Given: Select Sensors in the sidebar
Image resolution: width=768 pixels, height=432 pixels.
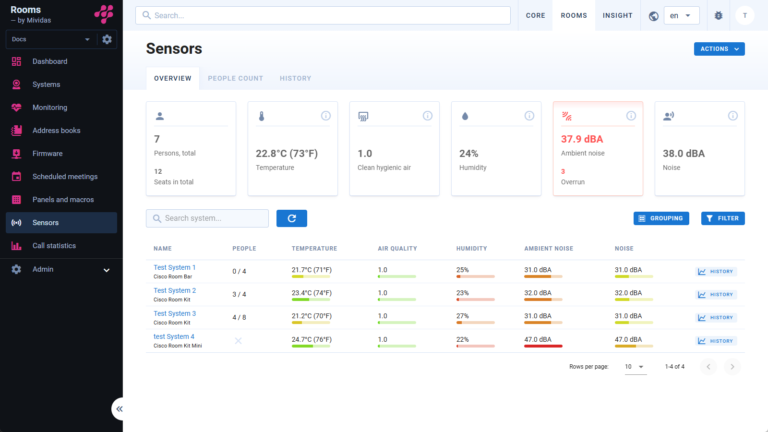Looking at the screenshot, I should coord(61,222).
